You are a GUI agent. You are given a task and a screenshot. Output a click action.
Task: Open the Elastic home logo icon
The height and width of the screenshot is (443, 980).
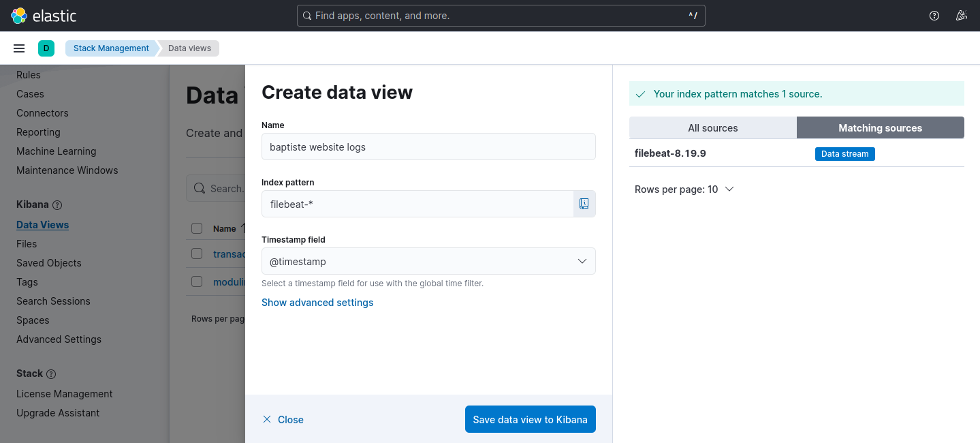pos(18,15)
